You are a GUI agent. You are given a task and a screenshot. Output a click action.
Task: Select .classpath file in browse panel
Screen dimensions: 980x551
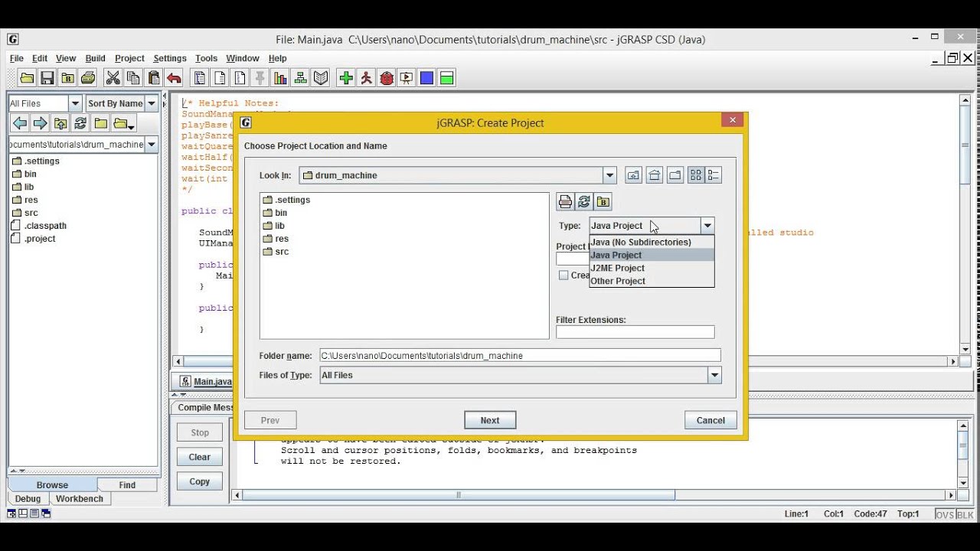[x=39, y=226]
